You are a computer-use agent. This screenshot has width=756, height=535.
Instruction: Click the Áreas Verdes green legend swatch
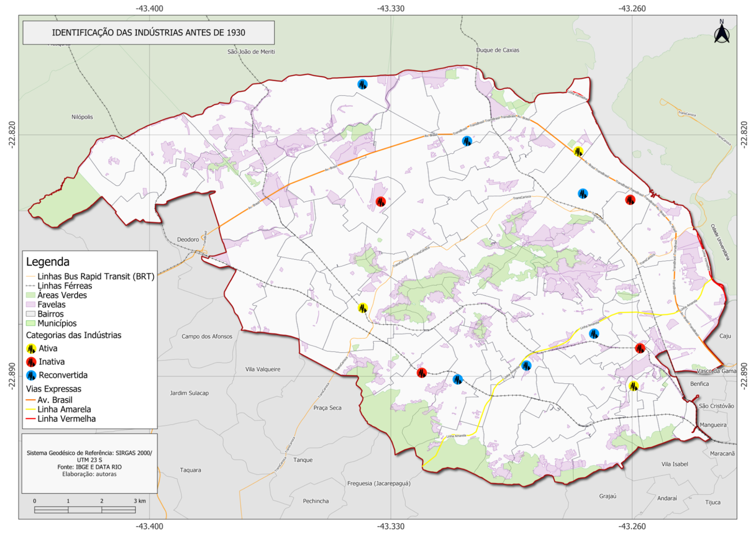31,295
